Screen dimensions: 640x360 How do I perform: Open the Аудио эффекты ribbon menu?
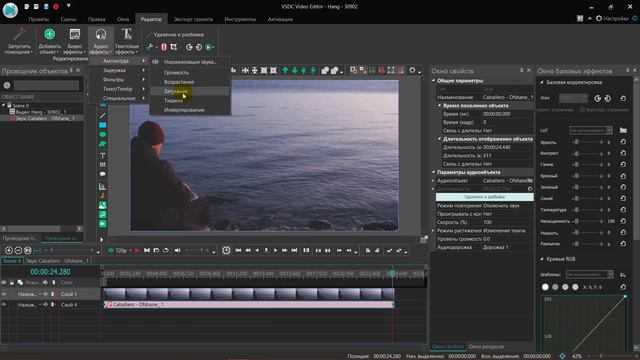pyautogui.click(x=100, y=41)
